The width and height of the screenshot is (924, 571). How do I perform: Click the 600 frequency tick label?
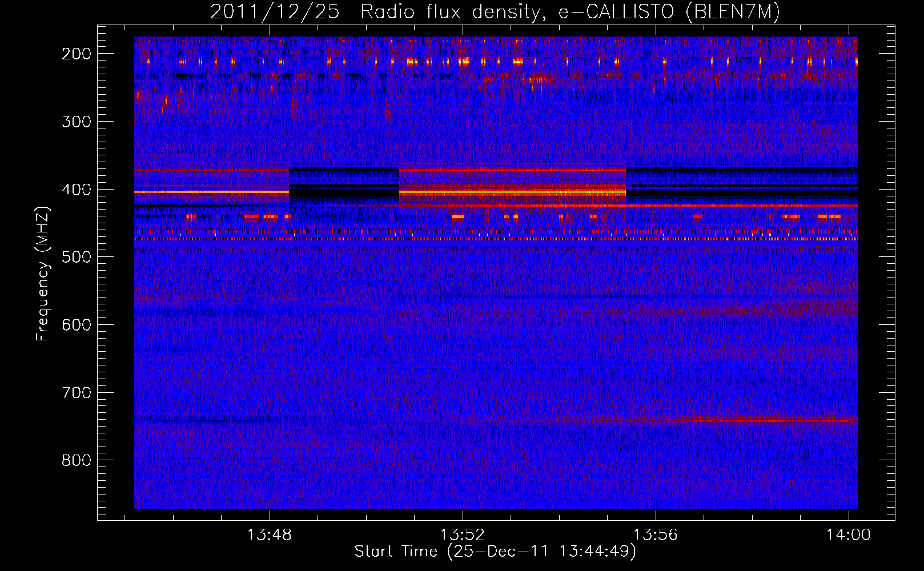76,325
